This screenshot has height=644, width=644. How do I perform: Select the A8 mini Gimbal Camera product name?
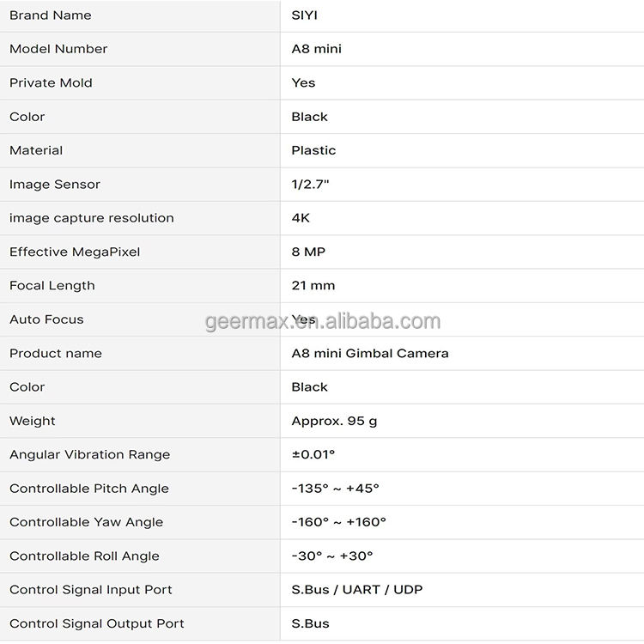point(370,353)
